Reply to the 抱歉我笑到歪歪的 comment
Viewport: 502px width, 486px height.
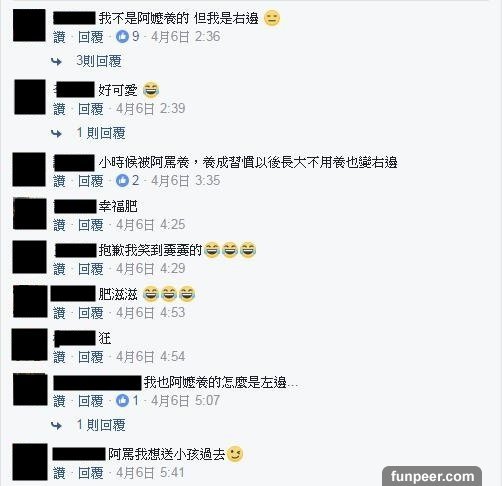[x=91, y=269]
